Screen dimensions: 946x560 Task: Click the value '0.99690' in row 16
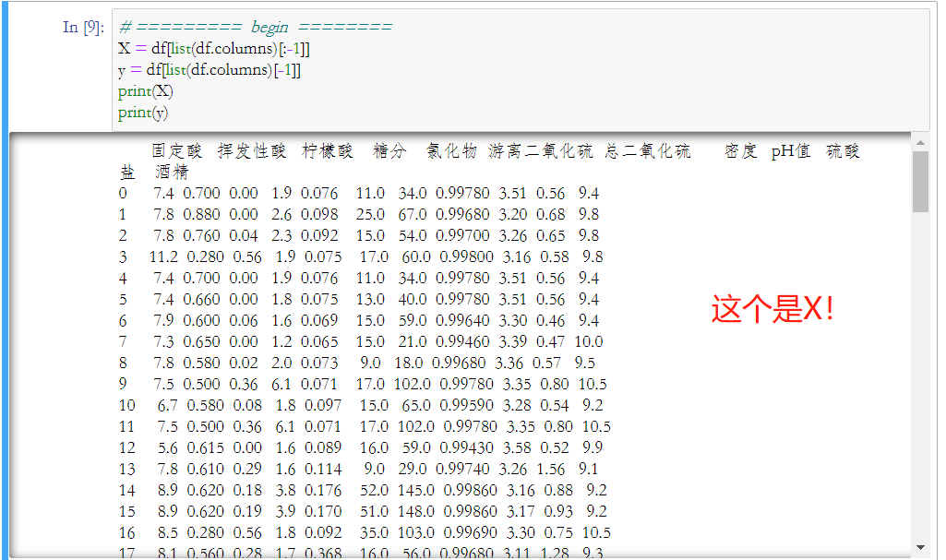click(471, 533)
